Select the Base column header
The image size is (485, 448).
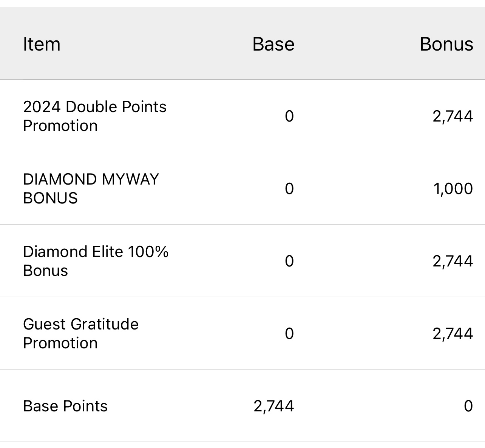[x=273, y=44]
